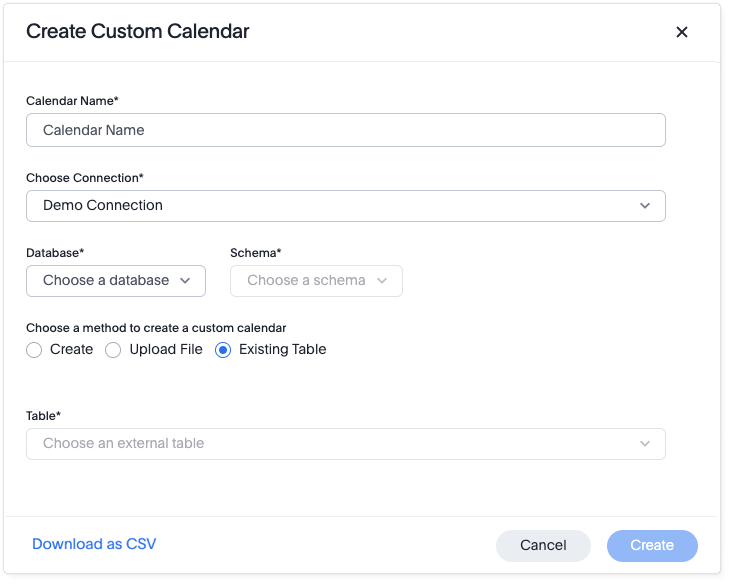The image size is (734, 584).
Task: Click the chevron arrow in the Table field
Action: point(645,443)
